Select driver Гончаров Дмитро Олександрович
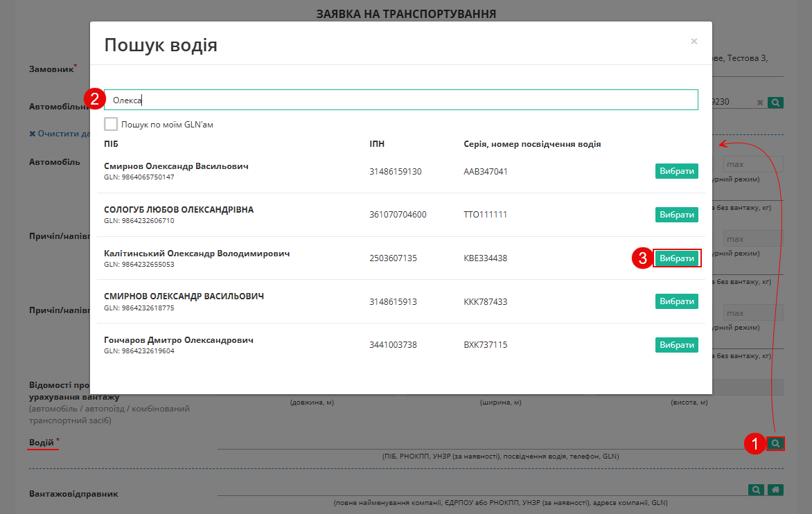This screenshot has width=812, height=514. pos(676,345)
